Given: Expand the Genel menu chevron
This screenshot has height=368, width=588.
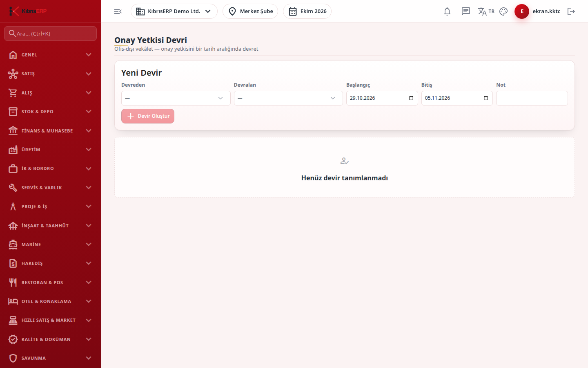Looking at the screenshot, I should (x=89, y=55).
